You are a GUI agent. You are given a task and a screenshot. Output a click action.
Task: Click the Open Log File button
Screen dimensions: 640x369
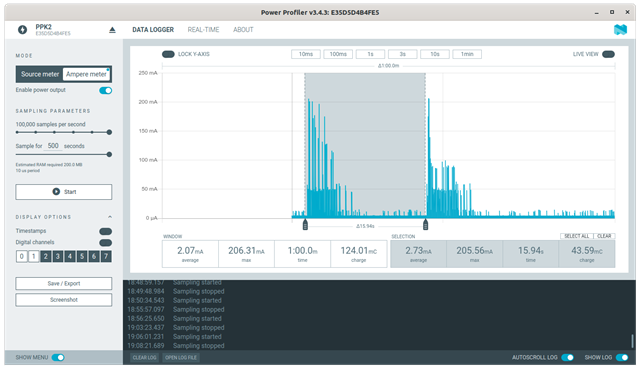[x=181, y=358]
